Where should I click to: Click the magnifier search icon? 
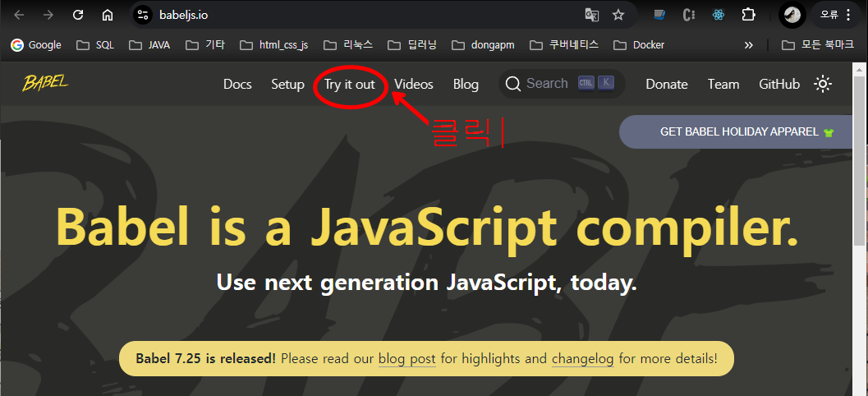(514, 84)
